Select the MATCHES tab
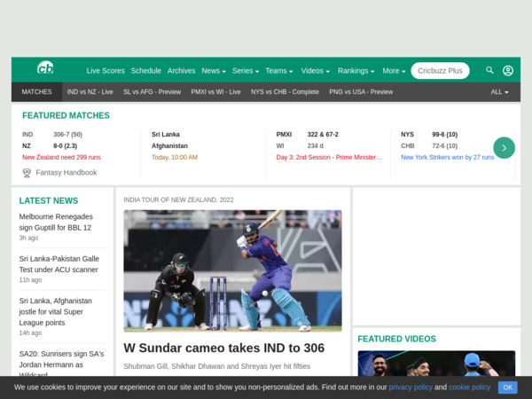Screen dimensions: 532x399 click(x=36, y=92)
